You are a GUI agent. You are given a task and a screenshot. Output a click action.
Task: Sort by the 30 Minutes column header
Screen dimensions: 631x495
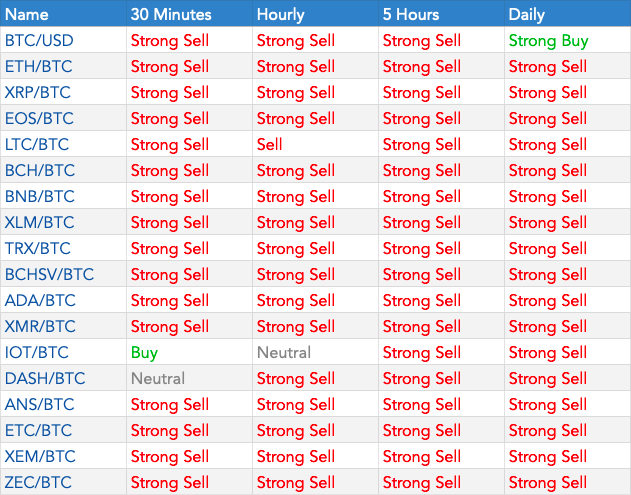(x=171, y=14)
